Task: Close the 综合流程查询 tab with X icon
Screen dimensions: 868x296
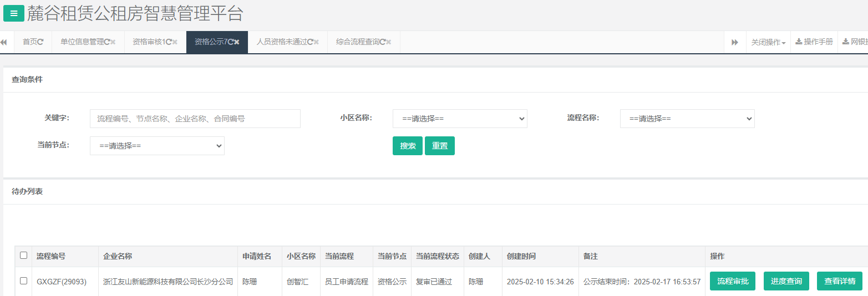Action: (389, 42)
